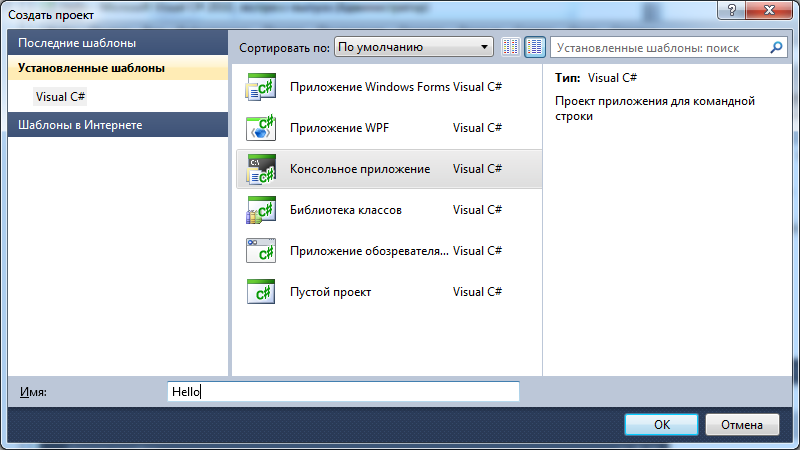Switch to medium icons list view

point(535,47)
